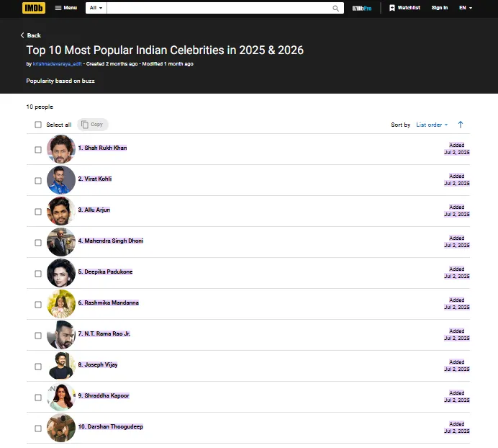498x448 pixels.
Task: Check the box for Rashmika Mandanna
Action: click(x=38, y=305)
